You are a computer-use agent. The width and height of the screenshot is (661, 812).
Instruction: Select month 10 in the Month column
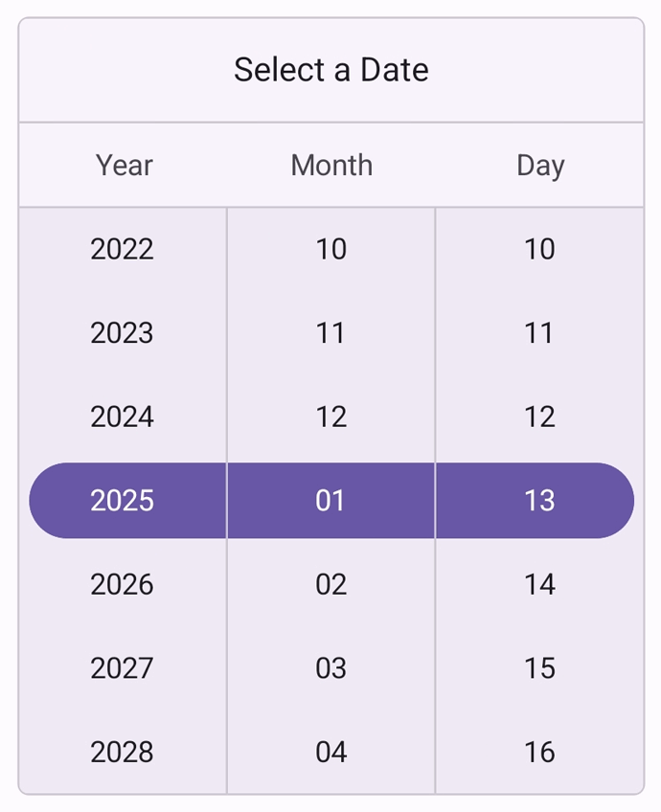pos(330,249)
